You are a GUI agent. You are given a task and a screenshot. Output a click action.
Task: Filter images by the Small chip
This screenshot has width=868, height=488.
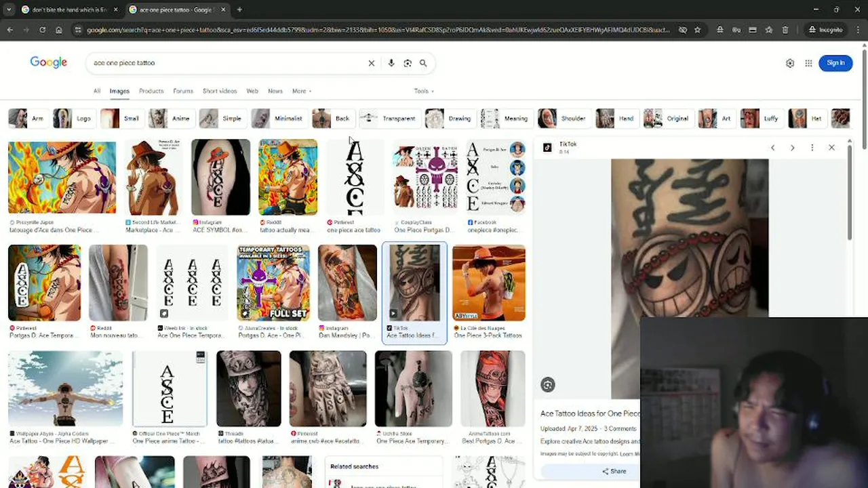121,119
